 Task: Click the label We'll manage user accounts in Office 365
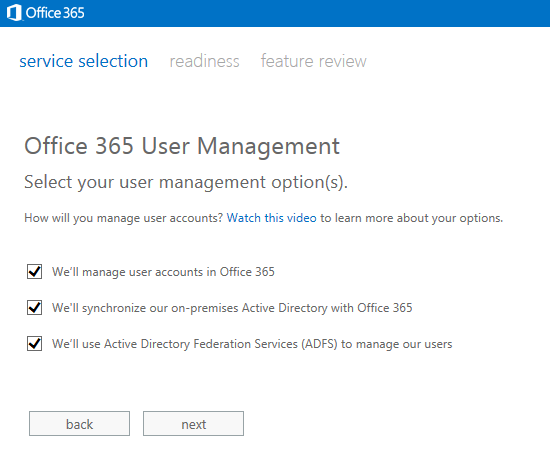coord(163,272)
